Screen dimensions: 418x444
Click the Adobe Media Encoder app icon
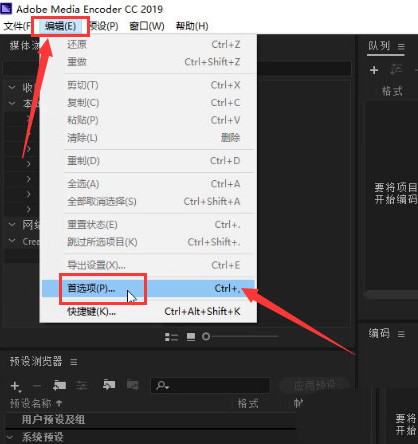[x=6, y=8]
